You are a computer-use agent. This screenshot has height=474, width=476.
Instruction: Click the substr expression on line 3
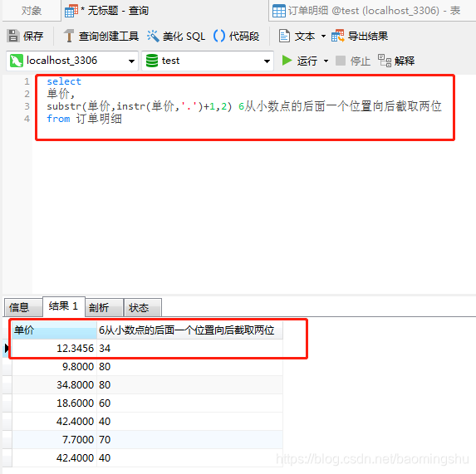click(x=140, y=106)
